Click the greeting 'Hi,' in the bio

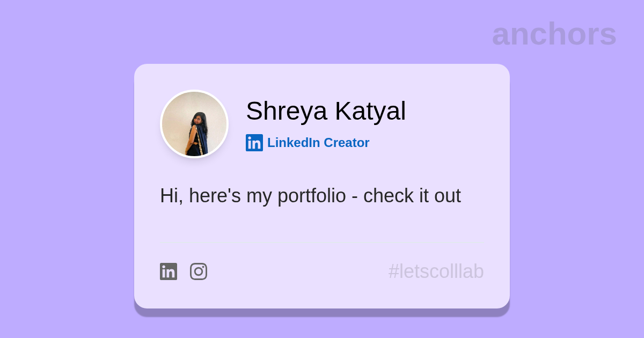click(171, 196)
